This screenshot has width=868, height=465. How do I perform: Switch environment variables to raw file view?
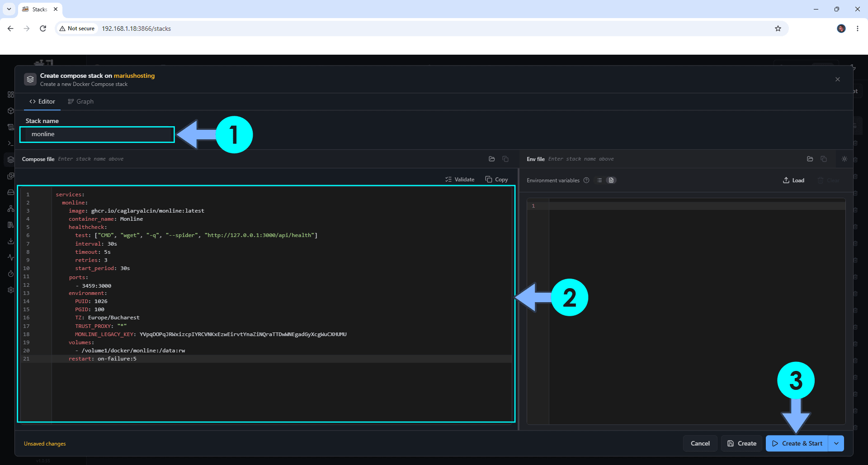point(611,180)
